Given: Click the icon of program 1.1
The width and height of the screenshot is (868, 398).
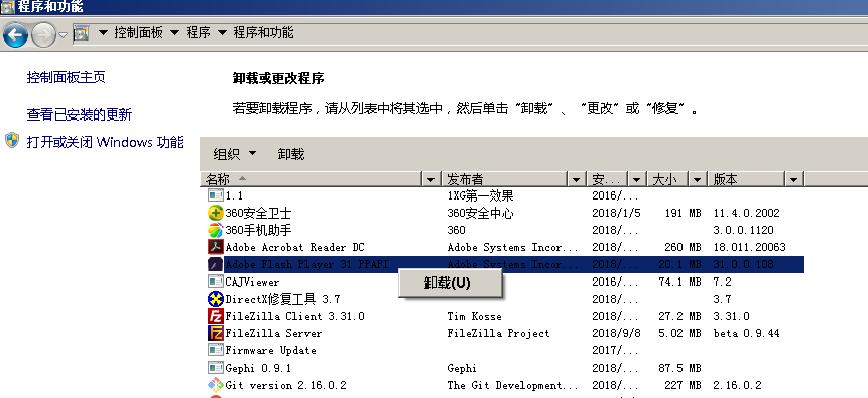Looking at the screenshot, I should 215,195.
